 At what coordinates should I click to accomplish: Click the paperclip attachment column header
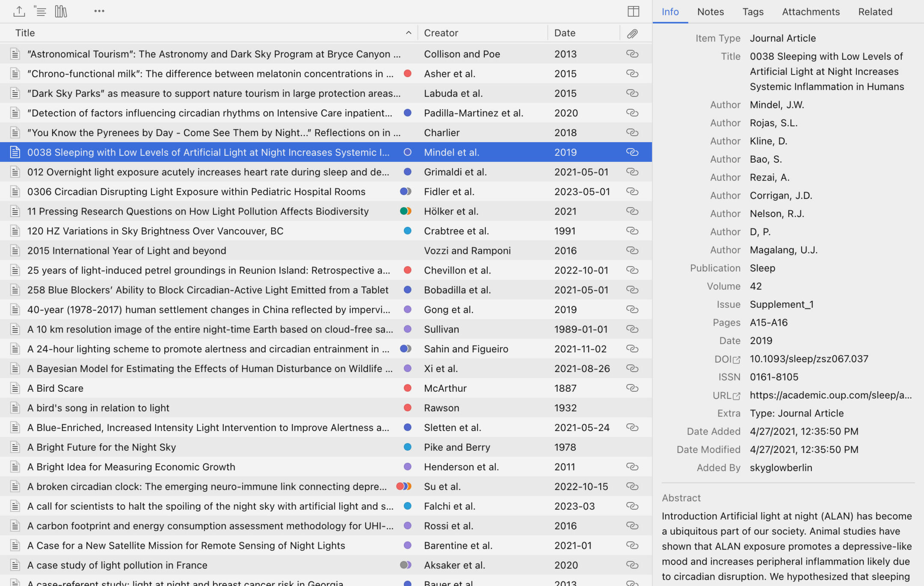click(632, 33)
